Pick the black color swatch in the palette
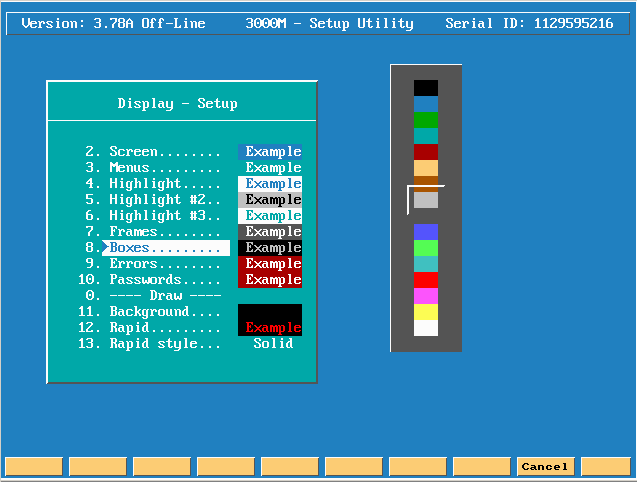The height and width of the screenshot is (482, 637). point(426,88)
